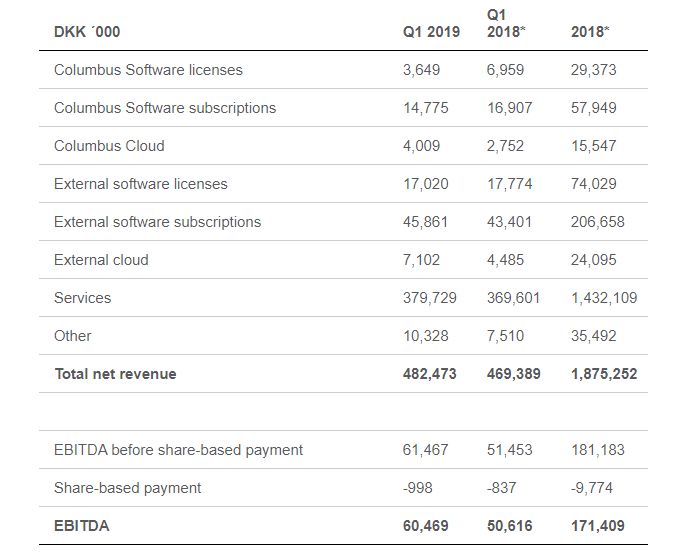
Task: Select the Columbus Cloud row label
Action: click(109, 146)
